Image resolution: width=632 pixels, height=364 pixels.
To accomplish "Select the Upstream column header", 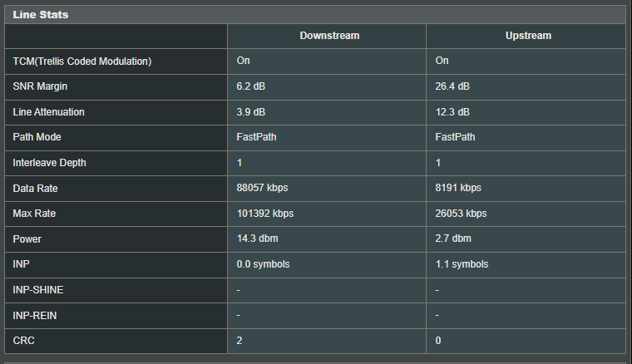I will click(528, 36).
